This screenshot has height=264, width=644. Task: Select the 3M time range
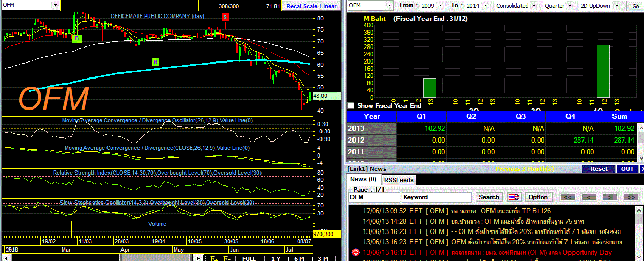tap(323, 258)
